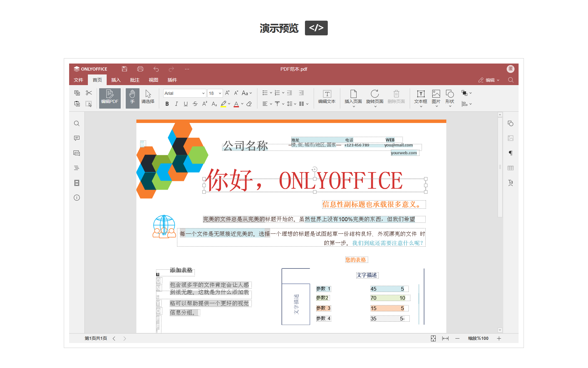Toggle bold formatting
Image resolution: width=588 pixels, height=368 pixels.
click(167, 104)
